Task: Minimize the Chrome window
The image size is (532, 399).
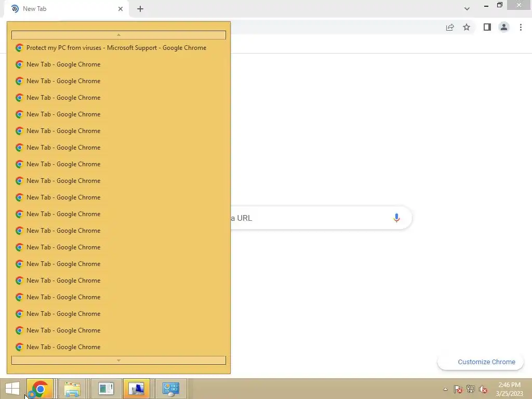Action: click(x=486, y=5)
